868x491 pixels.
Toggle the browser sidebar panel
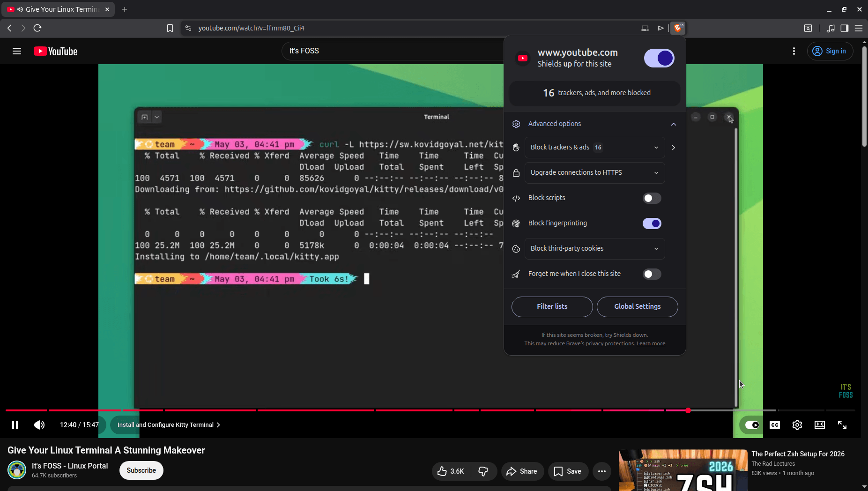point(844,28)
